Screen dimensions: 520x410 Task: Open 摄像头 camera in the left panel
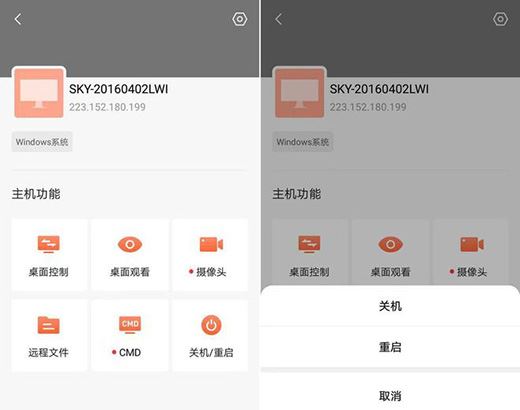point(210,255)
